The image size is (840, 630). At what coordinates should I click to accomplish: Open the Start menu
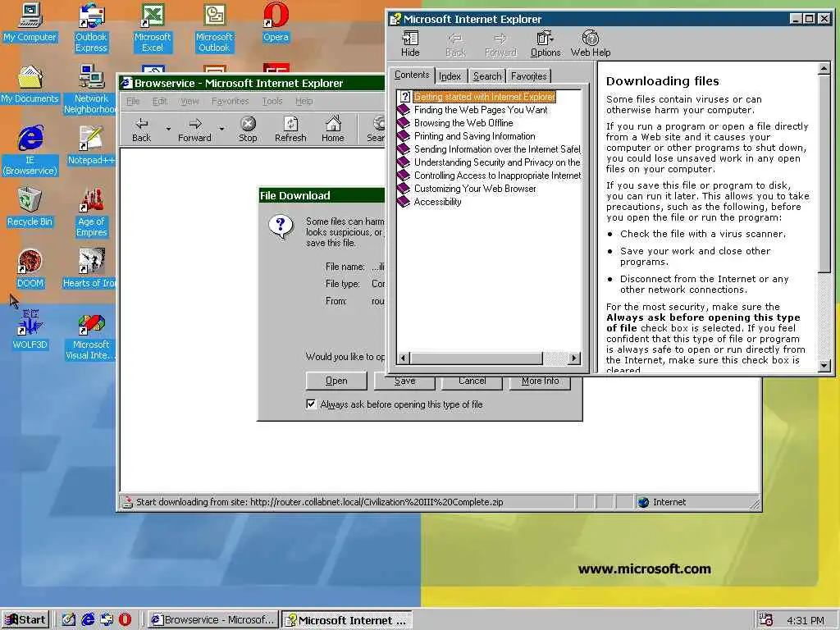pos(25,619)
